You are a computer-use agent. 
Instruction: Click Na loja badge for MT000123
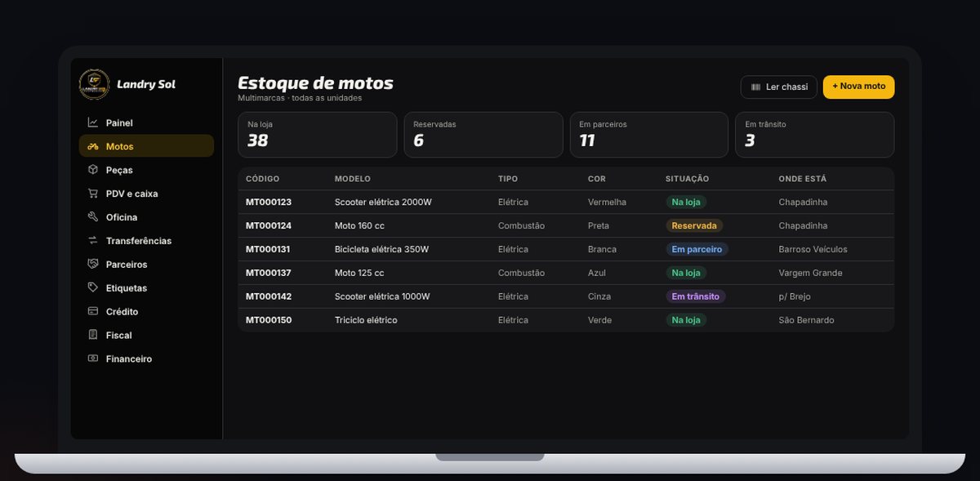(686, 202)
